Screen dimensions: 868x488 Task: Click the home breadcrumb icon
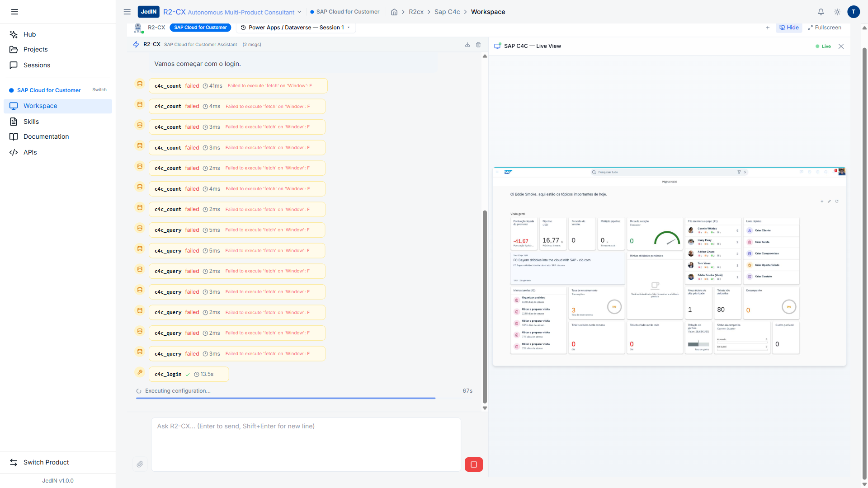click(394, 12)
